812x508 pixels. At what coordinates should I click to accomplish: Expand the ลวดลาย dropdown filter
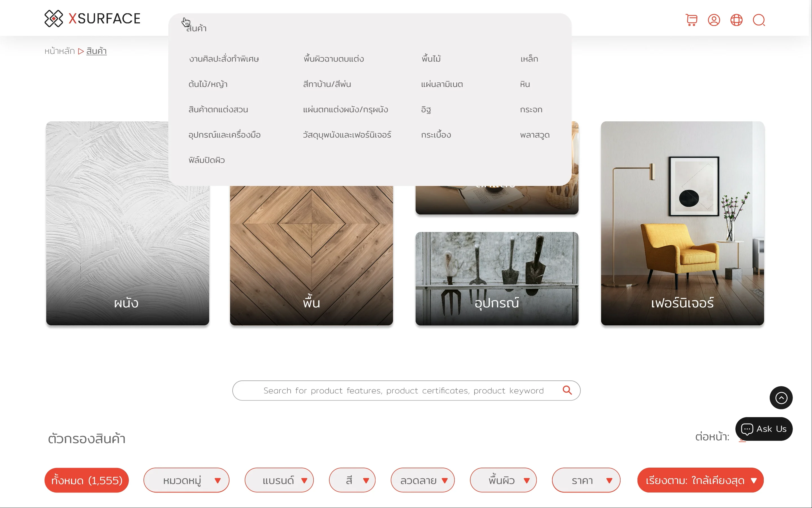(422, 480)
